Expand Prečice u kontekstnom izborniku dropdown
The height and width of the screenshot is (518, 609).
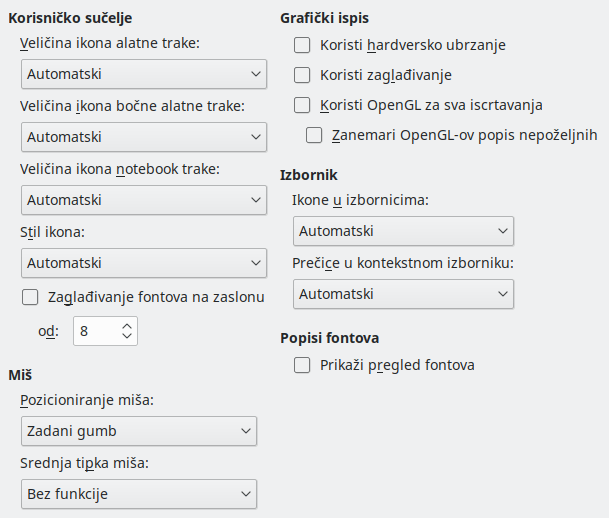[x=403, y=294]
